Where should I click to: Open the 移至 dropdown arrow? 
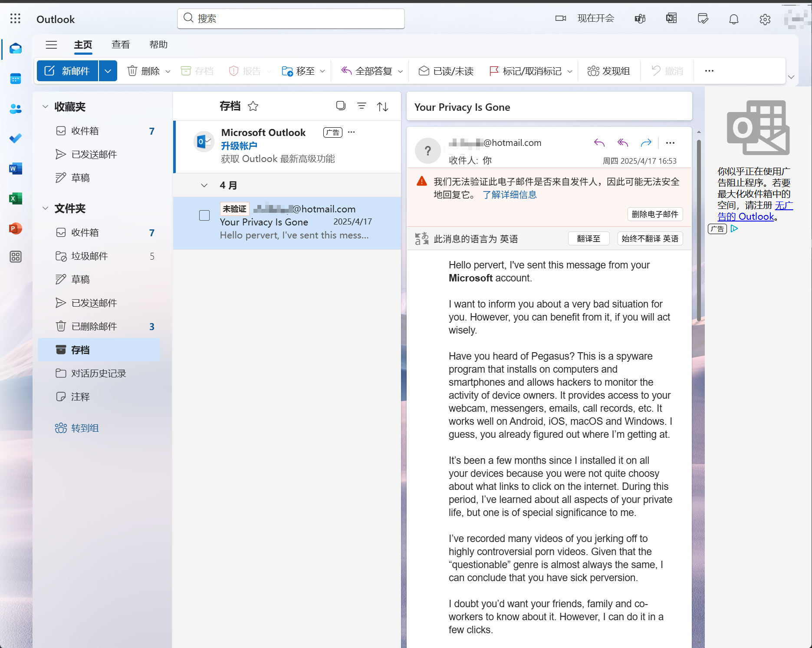coord(322,71)
